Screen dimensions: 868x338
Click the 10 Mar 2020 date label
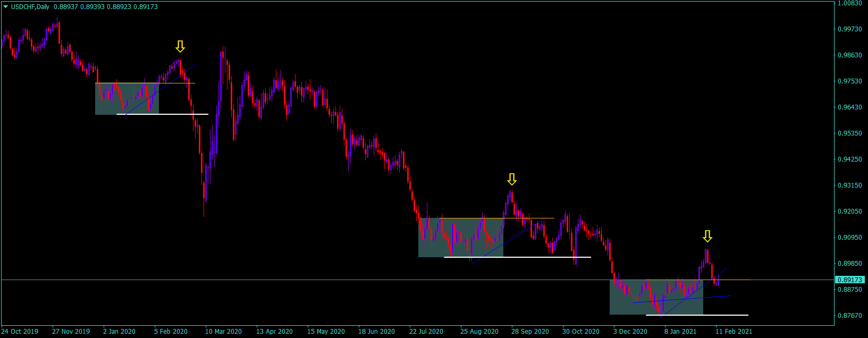coord(223,332)
